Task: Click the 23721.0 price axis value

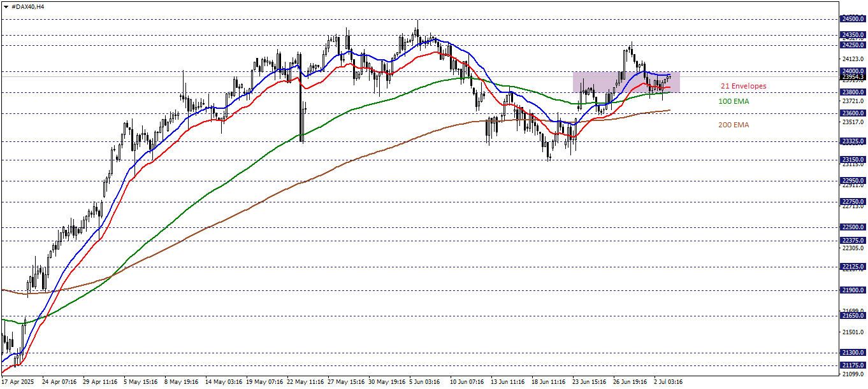Action: (853, 101)
